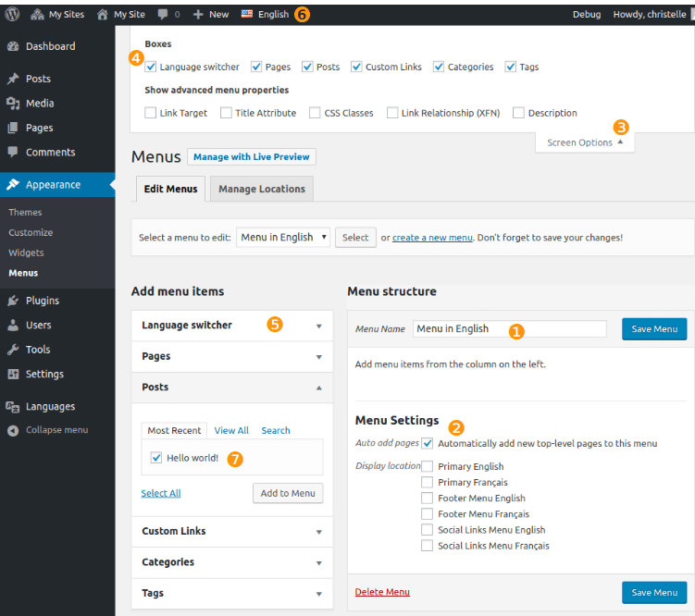Switch to the Manage Locations tab
The width and height of the screenshot is (695, 616).
pyautogui.click(x=262, y=189)
